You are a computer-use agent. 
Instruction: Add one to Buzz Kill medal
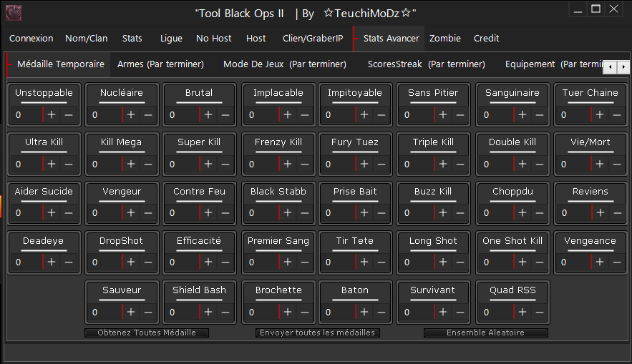coord(443,212)
